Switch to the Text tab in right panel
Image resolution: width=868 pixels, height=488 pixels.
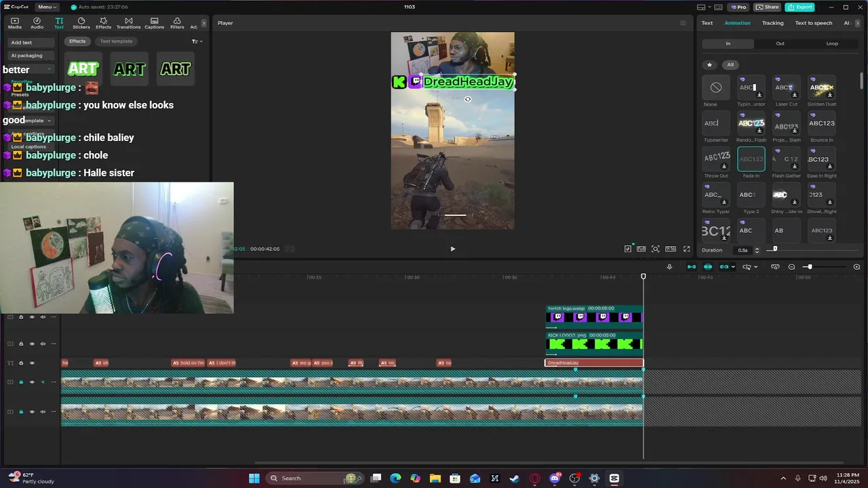[x=707, y=23]
